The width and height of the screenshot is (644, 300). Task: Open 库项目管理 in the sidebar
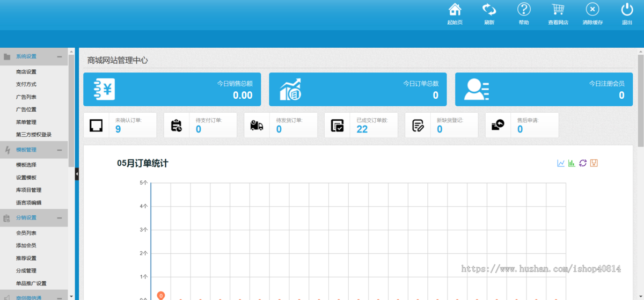[28, 190]
